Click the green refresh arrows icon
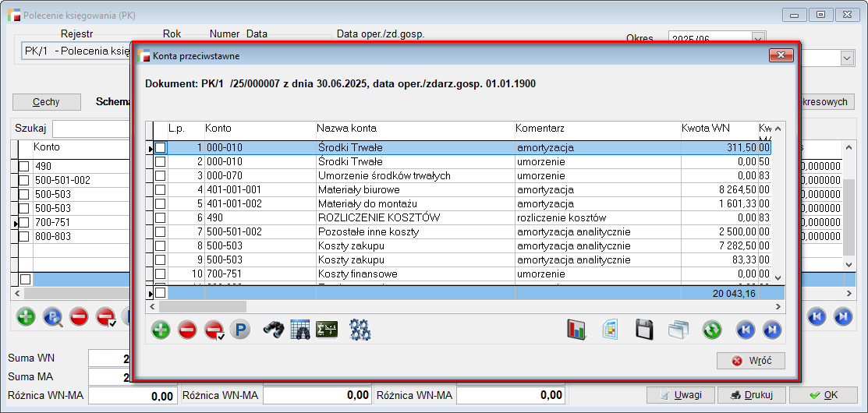868x413 pixels. pos(711,330)
